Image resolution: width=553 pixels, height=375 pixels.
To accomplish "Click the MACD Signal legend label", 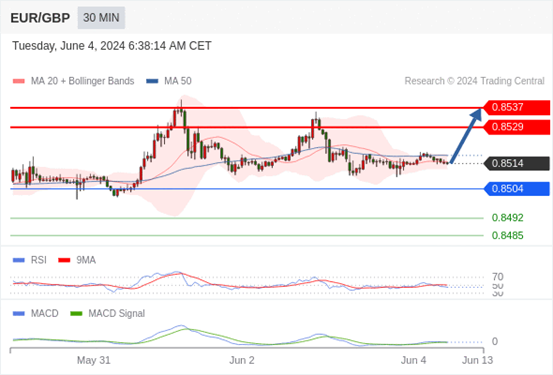I will [x=117, y=314].
